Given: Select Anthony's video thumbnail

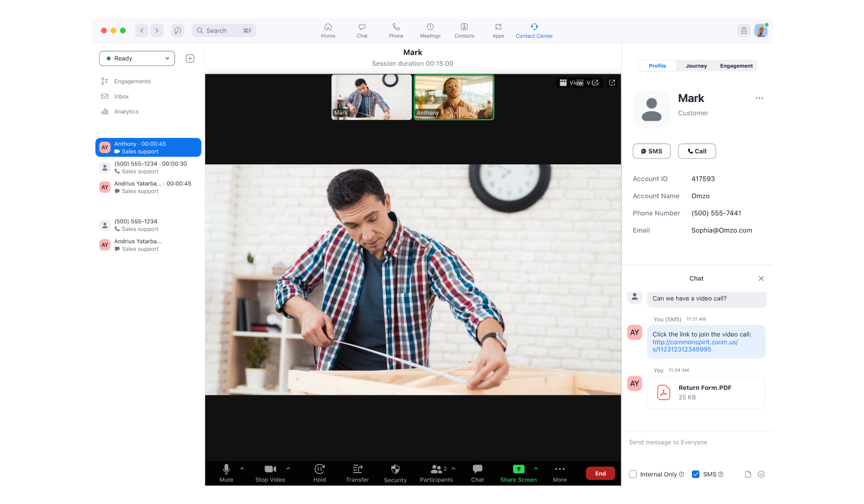Looking at the screenshot, I should click(x=454, y=97).
